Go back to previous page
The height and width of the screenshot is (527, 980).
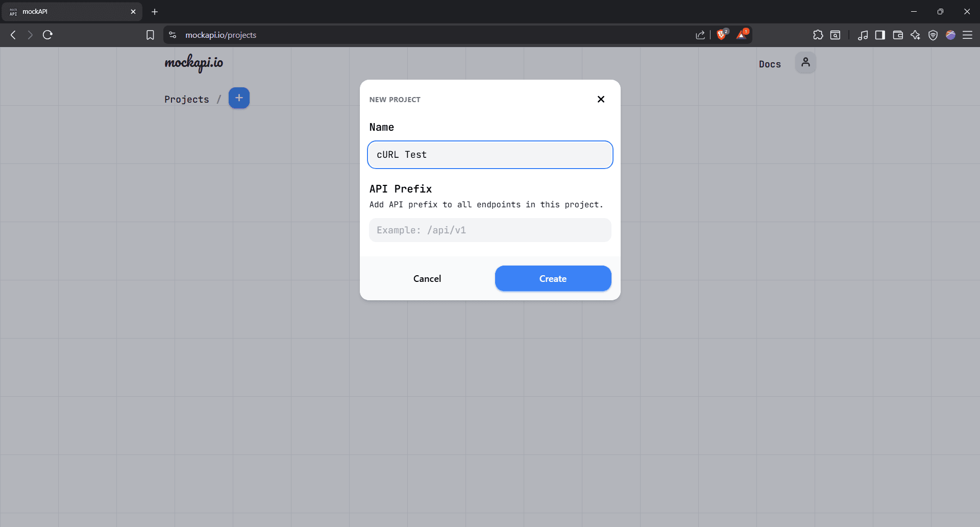13,35
